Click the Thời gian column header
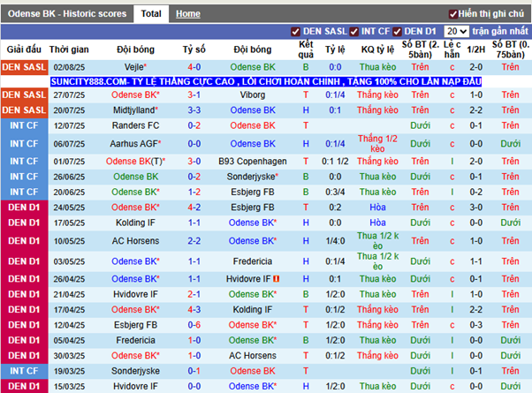Screen dimensions: 532x393 point(69,49)
